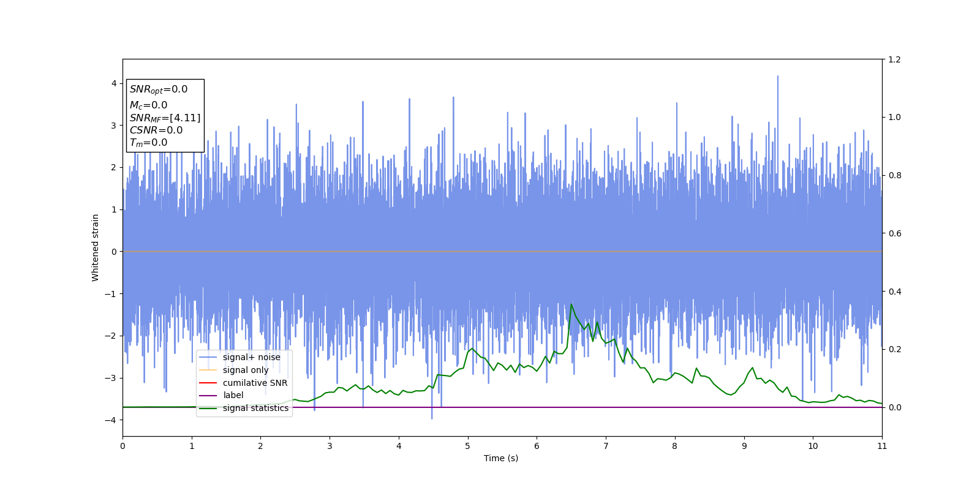
Task: Click the x-axis tick label 8
Action: click(x=675, y=446)
